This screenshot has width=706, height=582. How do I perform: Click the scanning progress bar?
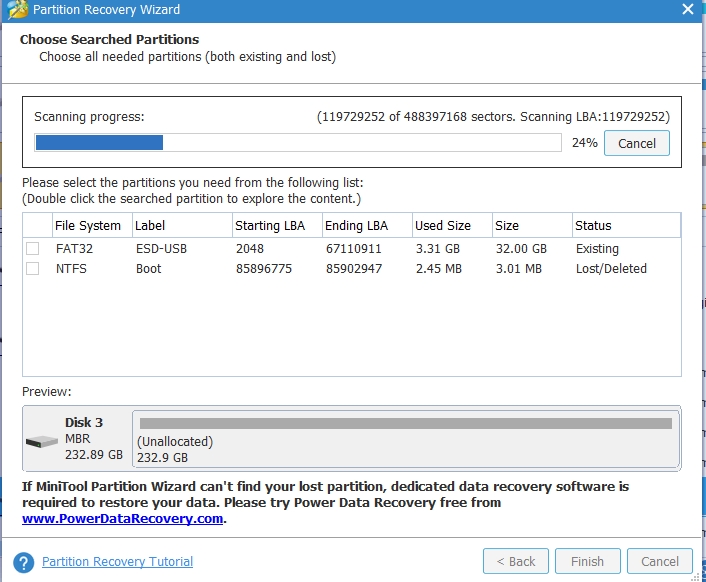click(x=298, y=143)
